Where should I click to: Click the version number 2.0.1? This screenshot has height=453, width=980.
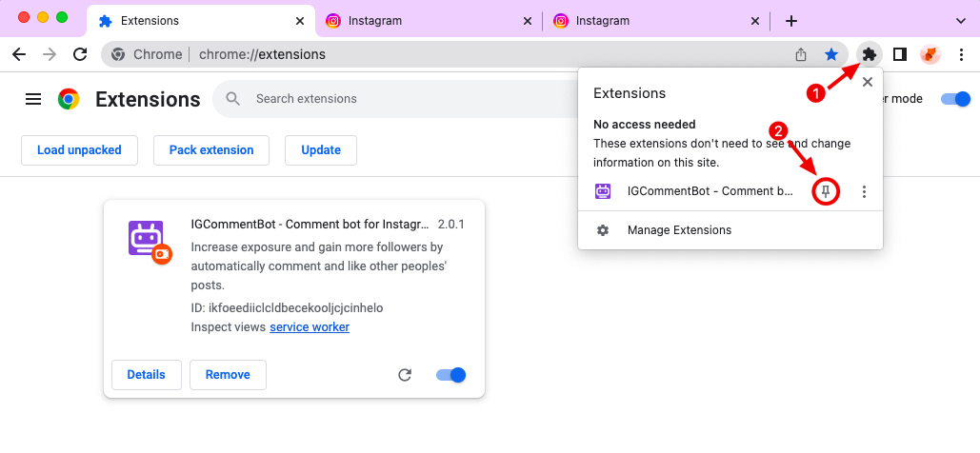451,225
